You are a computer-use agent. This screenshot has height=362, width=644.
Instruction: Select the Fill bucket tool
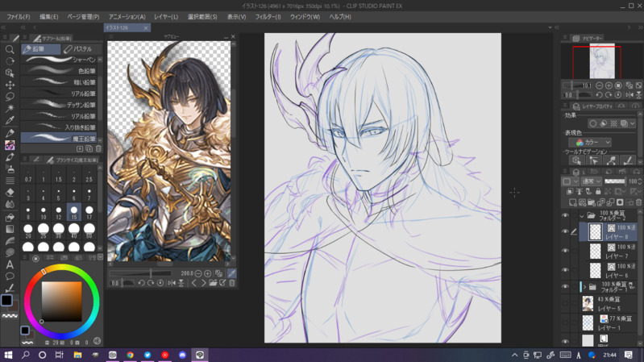[10, 218]
